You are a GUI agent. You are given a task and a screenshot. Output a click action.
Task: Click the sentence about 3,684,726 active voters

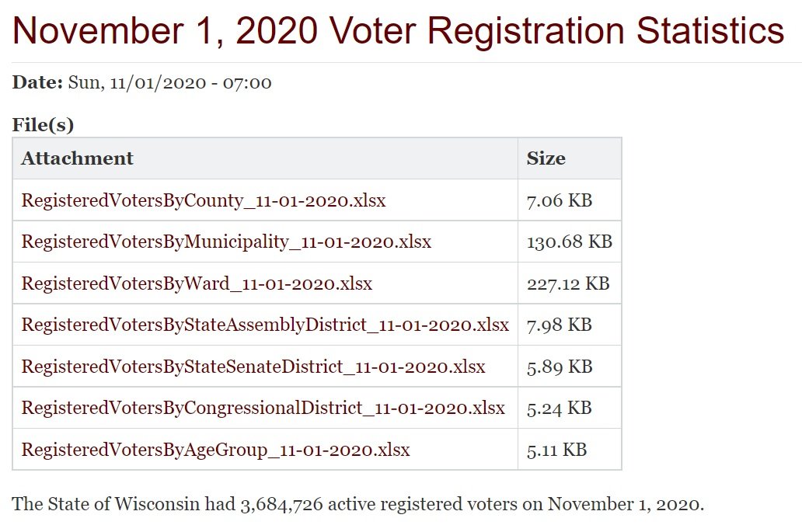[357, 504]
